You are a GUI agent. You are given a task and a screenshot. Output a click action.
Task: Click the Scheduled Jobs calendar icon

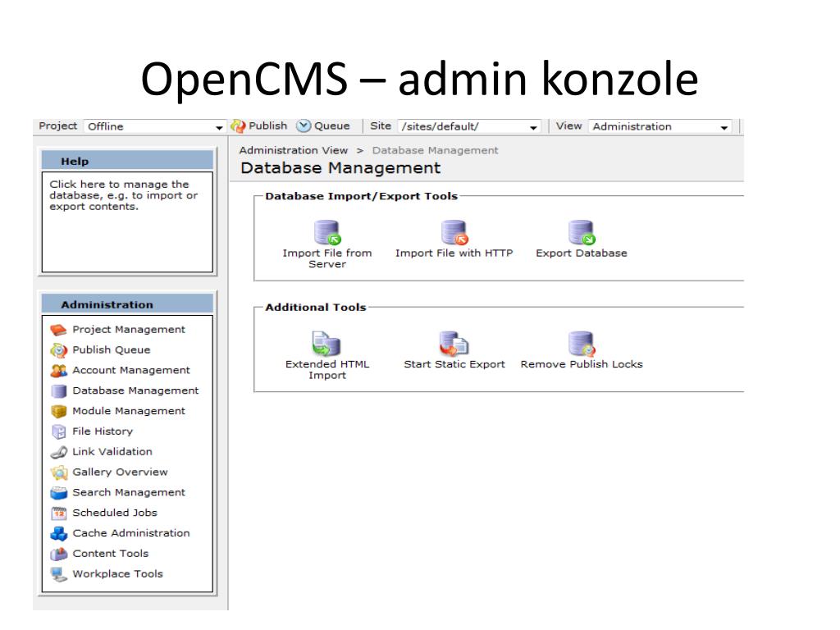tap(58, 514)
